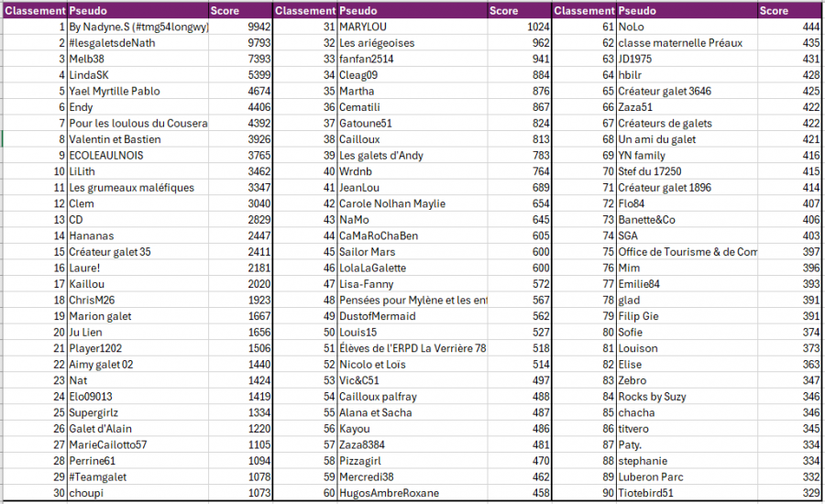This screenshot has width=825, height=504.
Task: Select 'Cailloux palfray' cell
Action: tap(412, 397)
